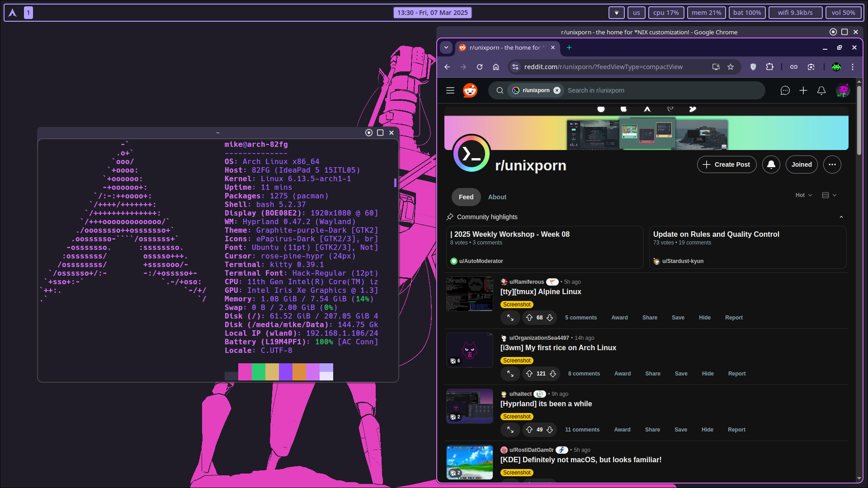The image size is (868, 488).
Task: Open the Hot sort dropdown
Action: click(804, 195)
